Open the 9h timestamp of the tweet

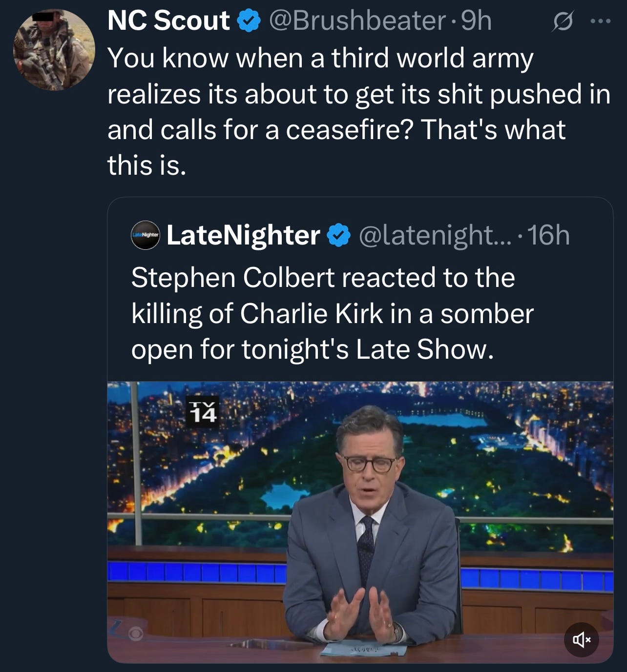476,20
